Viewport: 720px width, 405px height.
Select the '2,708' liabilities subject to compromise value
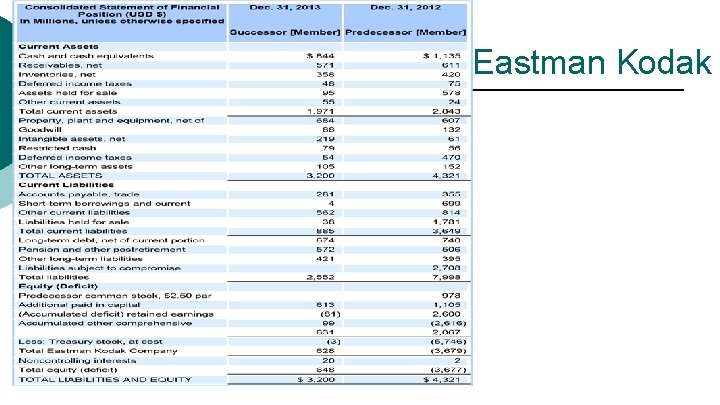click(446, 268)
